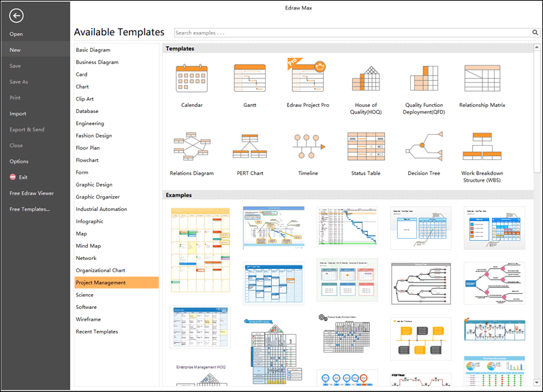Viewport: 543px width, 392px height.
Task: Open Free Edraw Viewer link
Action: coord(31,193)
